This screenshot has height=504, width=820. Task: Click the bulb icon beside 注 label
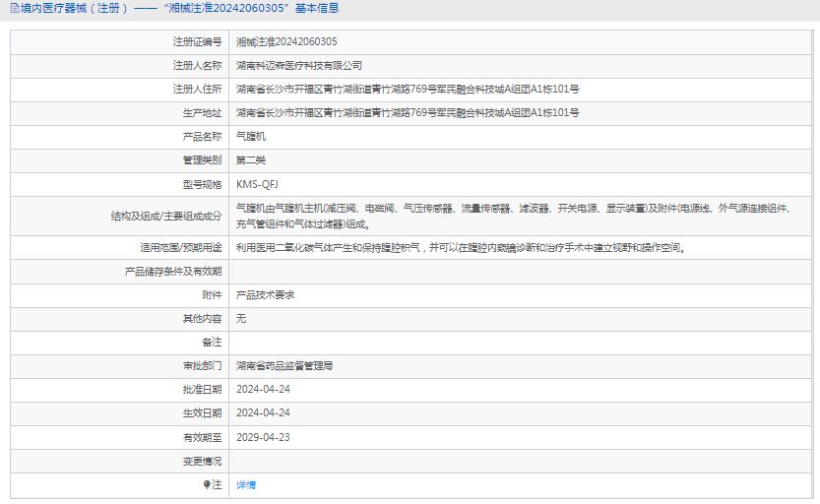(207, 484)
